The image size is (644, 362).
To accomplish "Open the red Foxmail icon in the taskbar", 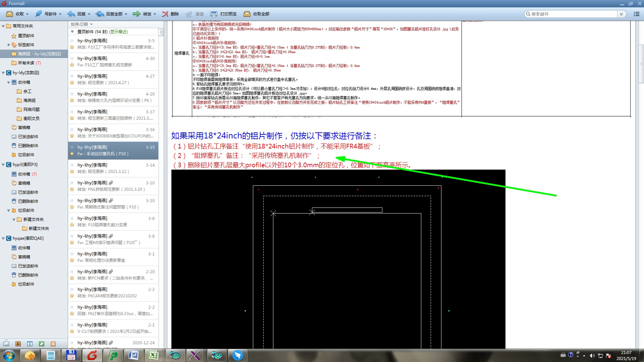I will (92, 355).
